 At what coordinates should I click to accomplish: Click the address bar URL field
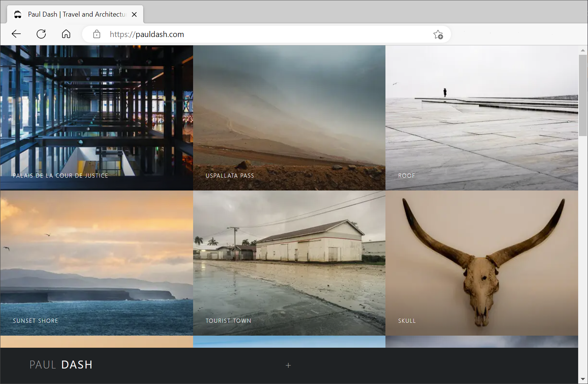pos(265,34)
